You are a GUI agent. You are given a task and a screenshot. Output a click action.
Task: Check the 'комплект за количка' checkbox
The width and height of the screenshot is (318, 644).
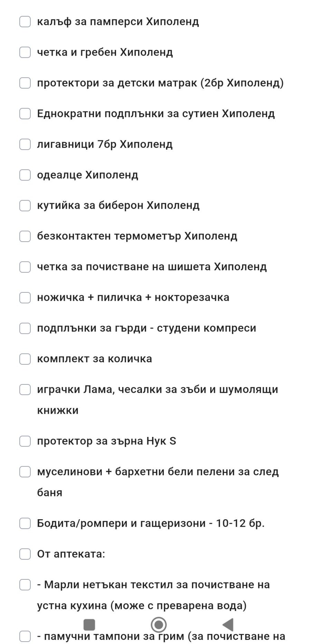(25, 359)
